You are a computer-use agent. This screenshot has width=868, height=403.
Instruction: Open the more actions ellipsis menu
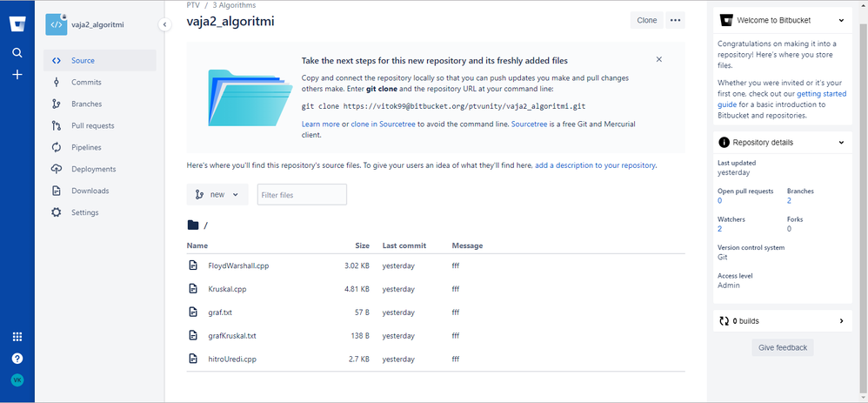tap(676, 20)
